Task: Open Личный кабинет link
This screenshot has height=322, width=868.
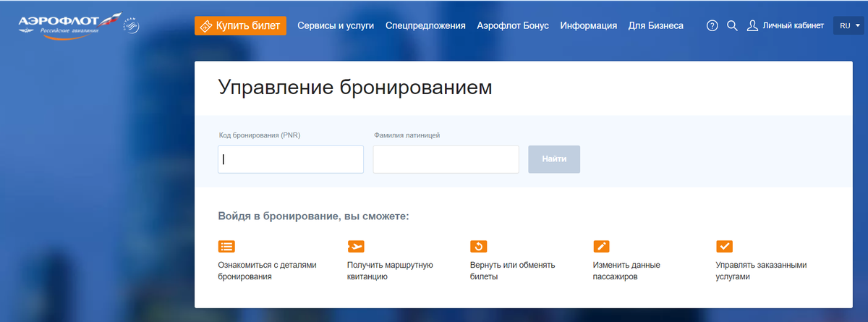Action: coord(793,25)
